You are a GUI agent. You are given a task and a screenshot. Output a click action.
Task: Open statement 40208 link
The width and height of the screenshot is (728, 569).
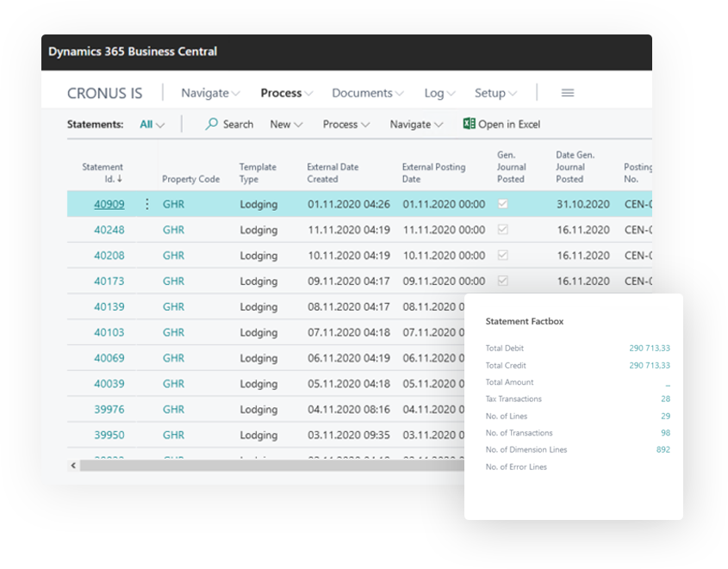coord(109,255)
